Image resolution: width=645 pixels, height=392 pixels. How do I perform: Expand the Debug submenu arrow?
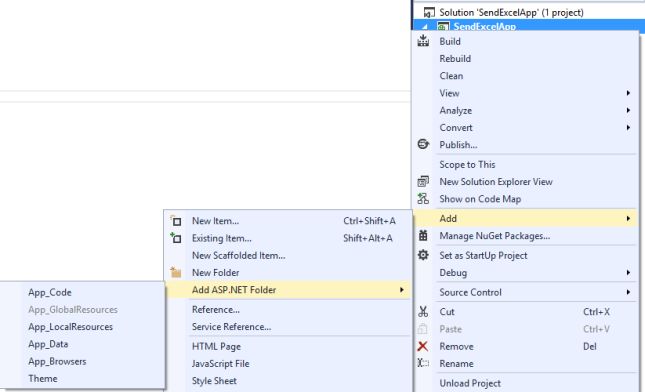click(628, 272)
